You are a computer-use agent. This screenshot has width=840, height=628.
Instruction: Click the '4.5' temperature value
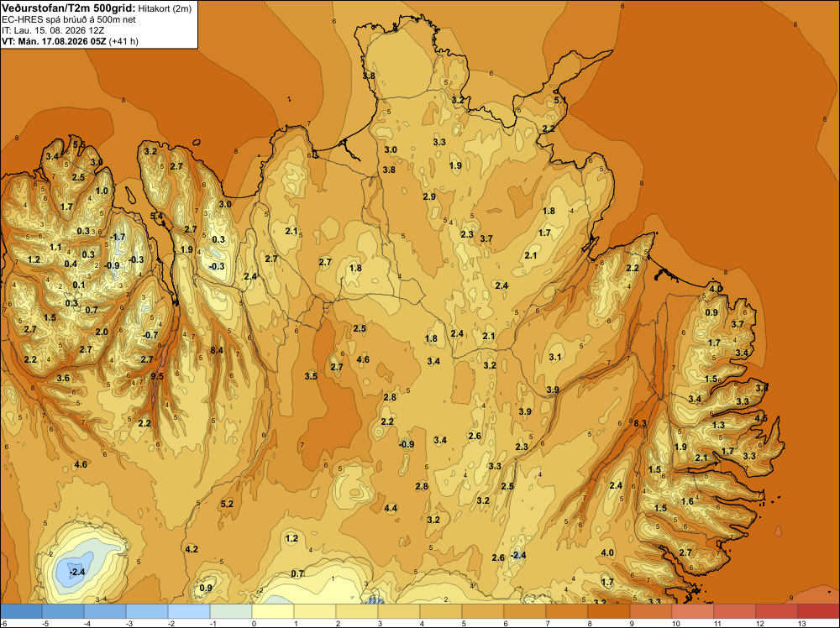click(x=761, y=418)
